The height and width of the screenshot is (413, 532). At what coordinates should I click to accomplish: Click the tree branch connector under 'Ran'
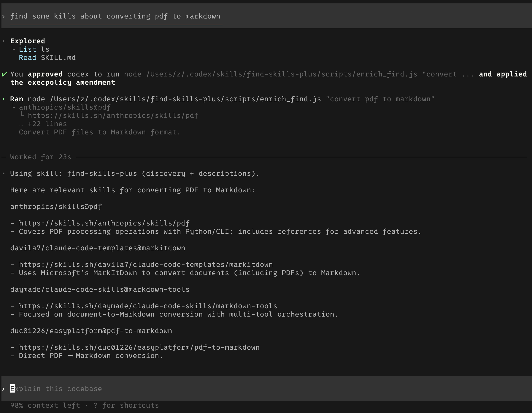13,106
